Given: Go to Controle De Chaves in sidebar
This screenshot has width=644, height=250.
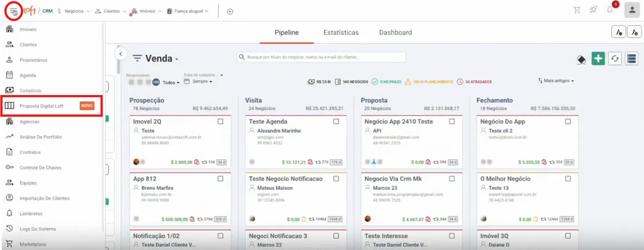Looking at the screenshot, I should pos(40,168).
